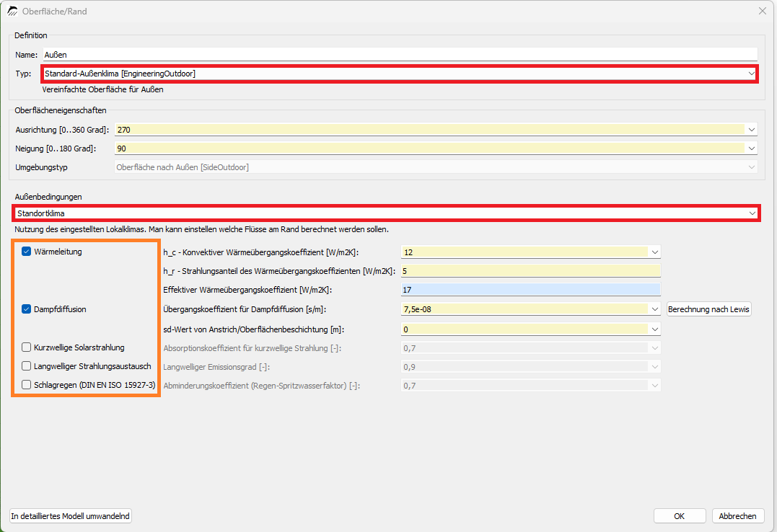Click the Berechnung nach Lewis button
This screenshot has height=532, width=777.
click(x=708, y=309)
